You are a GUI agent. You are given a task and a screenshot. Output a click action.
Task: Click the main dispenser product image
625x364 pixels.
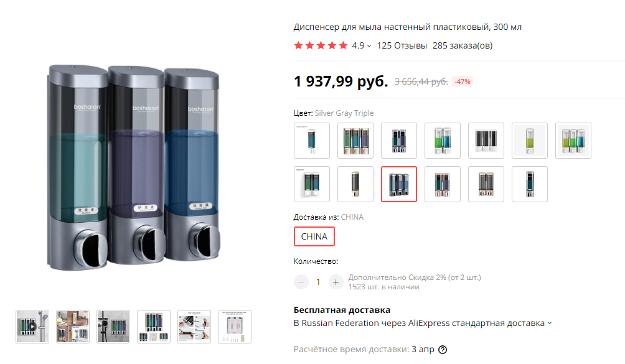(134, 166)
